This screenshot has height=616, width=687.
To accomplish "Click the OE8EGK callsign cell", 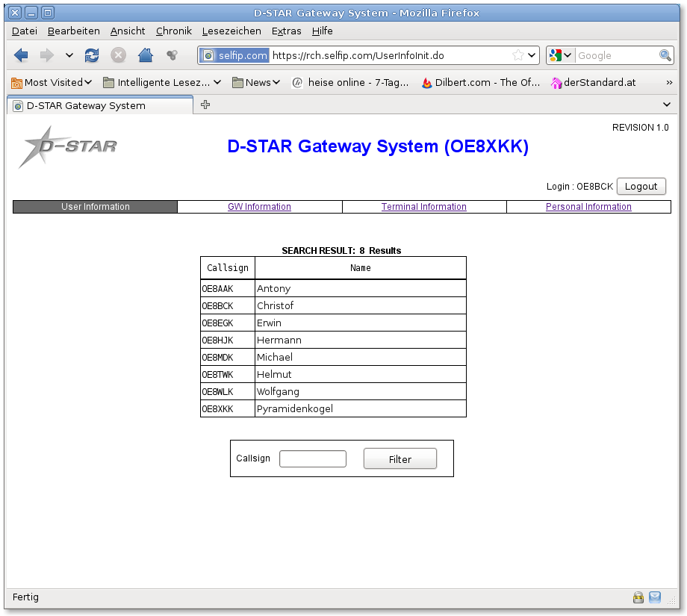I will pyautogui.click(x=228, y=323).
